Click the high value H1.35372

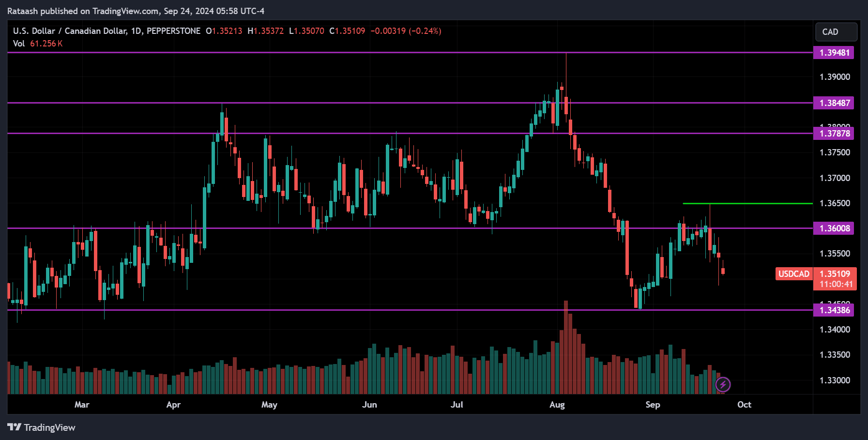(266, 31)
